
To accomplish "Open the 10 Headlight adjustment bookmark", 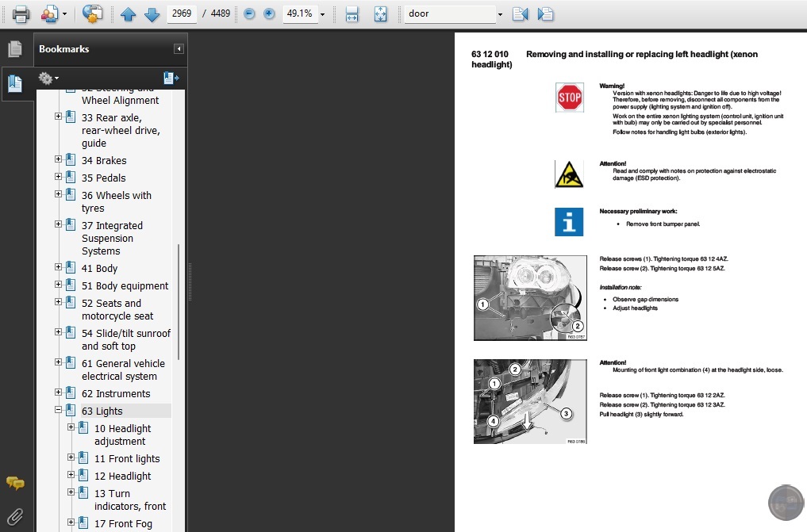I will coord(122,435).
